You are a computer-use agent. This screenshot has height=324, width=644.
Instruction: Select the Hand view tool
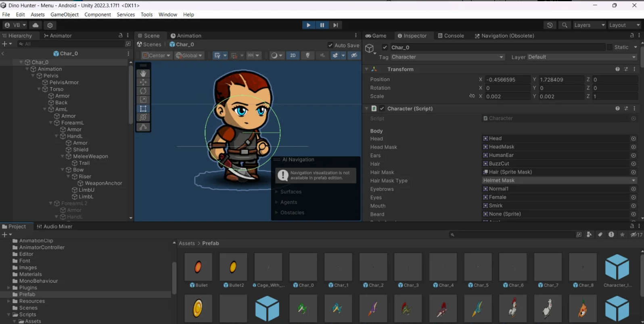pos(143,73)
